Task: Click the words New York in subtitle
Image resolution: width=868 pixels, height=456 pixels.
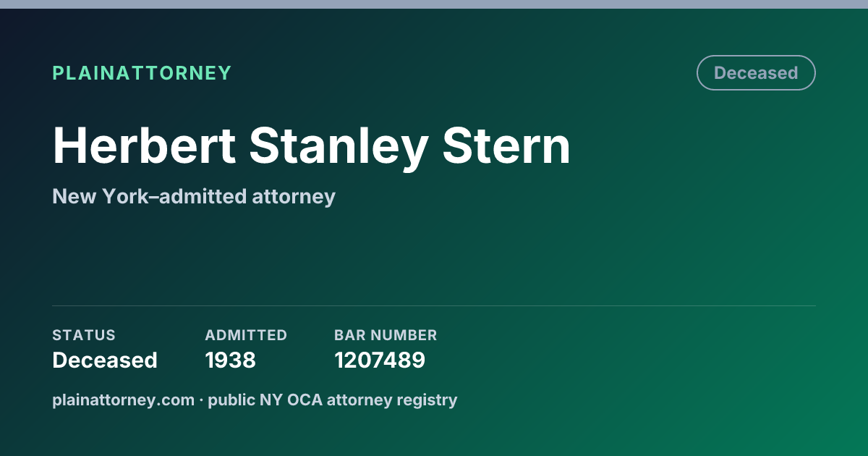Action: [x=100, y=196]
